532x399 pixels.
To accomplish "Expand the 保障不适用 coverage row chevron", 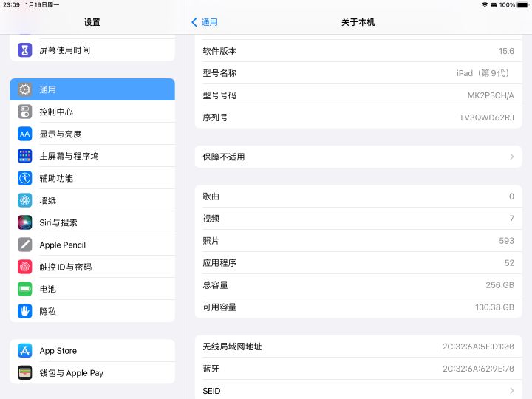I will click(x=511, y=157).
